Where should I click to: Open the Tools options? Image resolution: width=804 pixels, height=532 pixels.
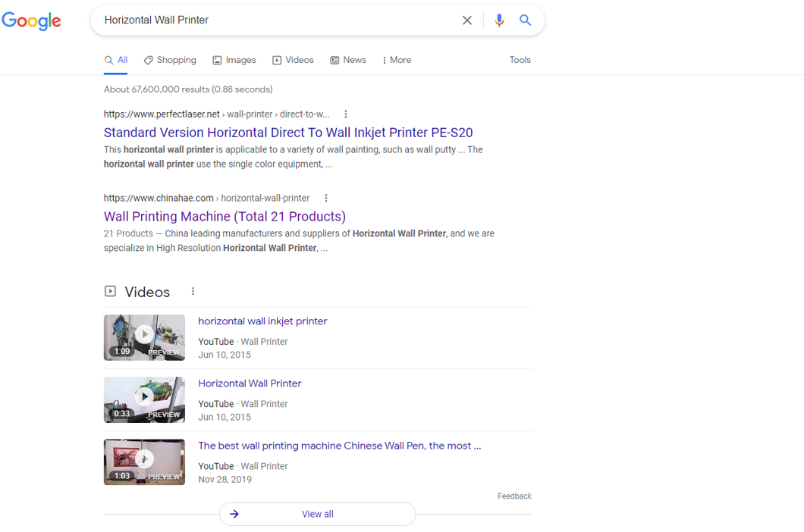coord(520,60)
